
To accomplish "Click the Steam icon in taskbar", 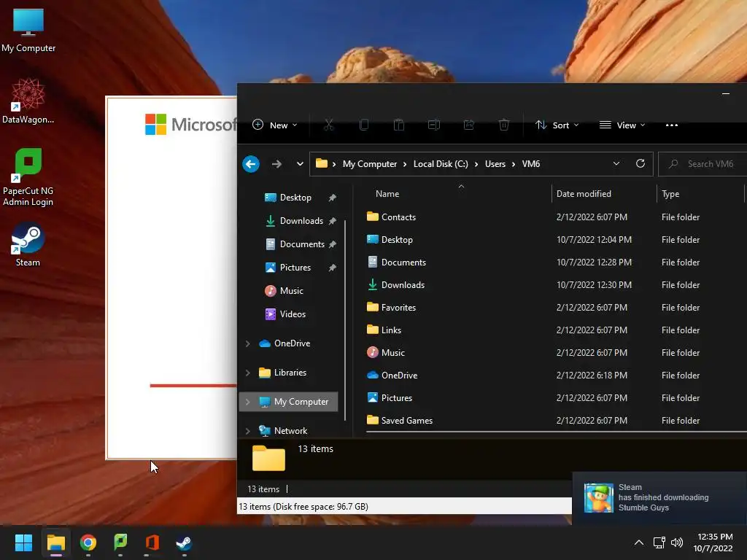I will (185, 542).
